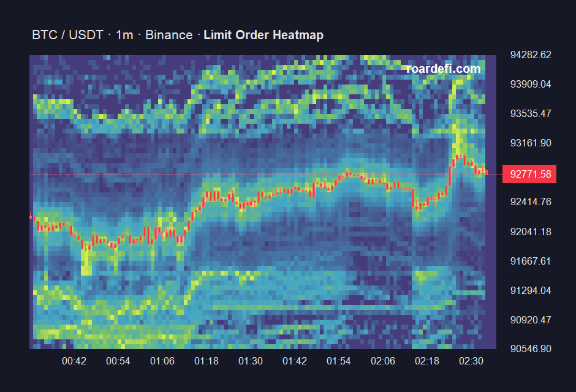Click the 90920.47 price axis label

coord(531,320)
